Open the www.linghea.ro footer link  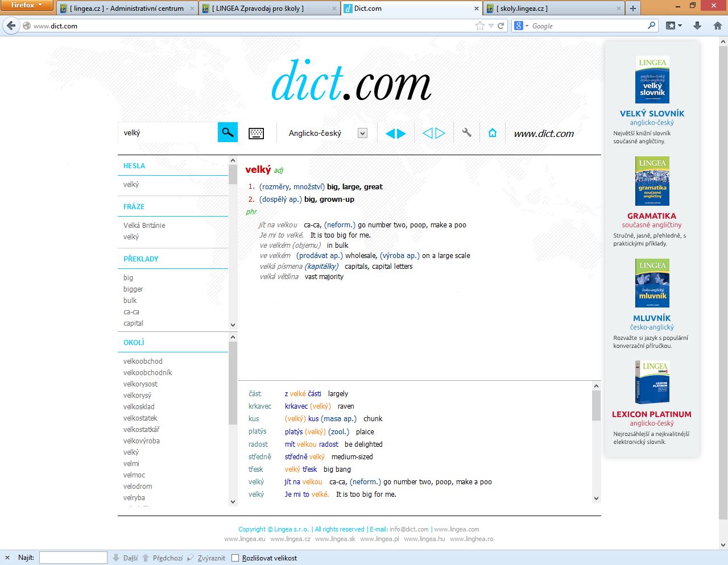pyautogui.click(x=471, y=539)
